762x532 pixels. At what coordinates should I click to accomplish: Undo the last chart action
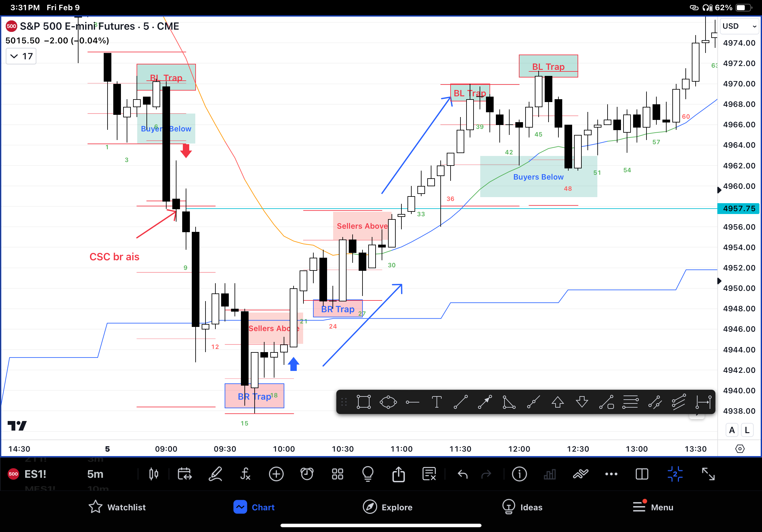point(462,474)
